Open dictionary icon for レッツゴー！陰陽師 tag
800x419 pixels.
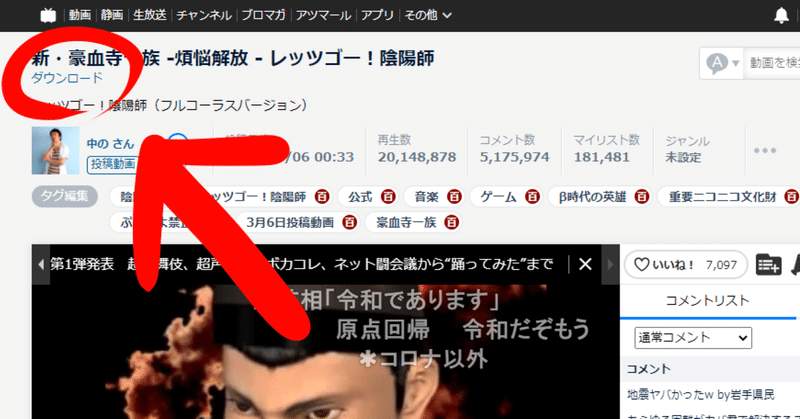tap(321, 196)
